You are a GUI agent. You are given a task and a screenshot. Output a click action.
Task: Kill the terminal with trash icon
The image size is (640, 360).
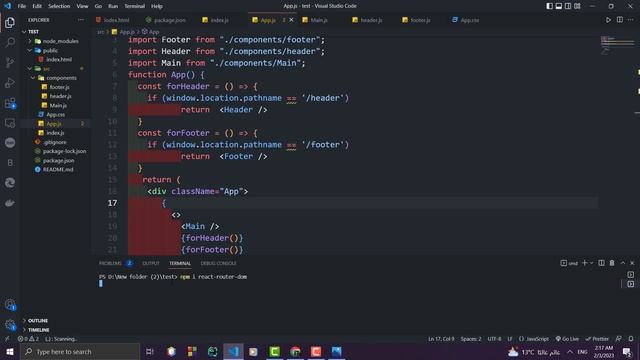coord(612,263)
